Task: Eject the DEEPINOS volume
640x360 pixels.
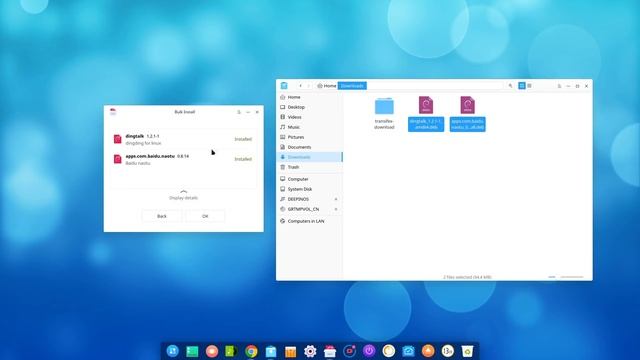Action: 336,199
